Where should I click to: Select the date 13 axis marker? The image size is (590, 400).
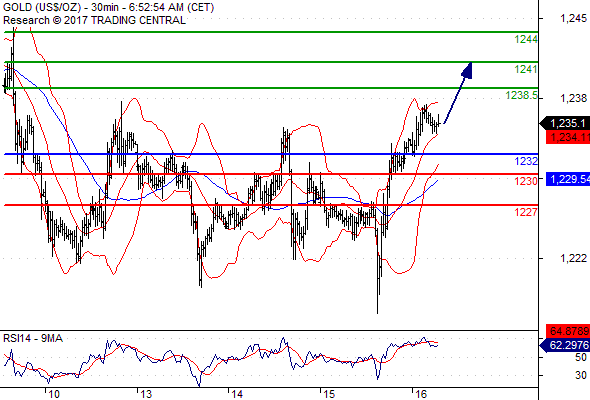146,394
